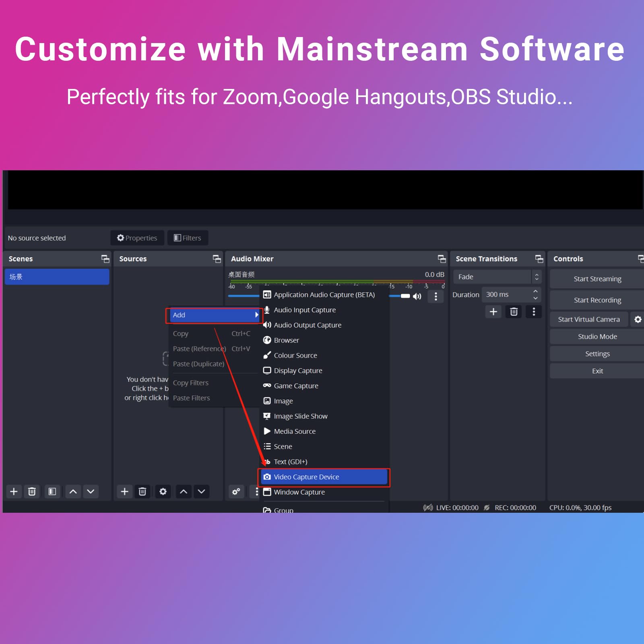Open the Virtual Camera settings gear
Image resolution: width=644 pixels, height=644 pixels.
coord(638,319)
